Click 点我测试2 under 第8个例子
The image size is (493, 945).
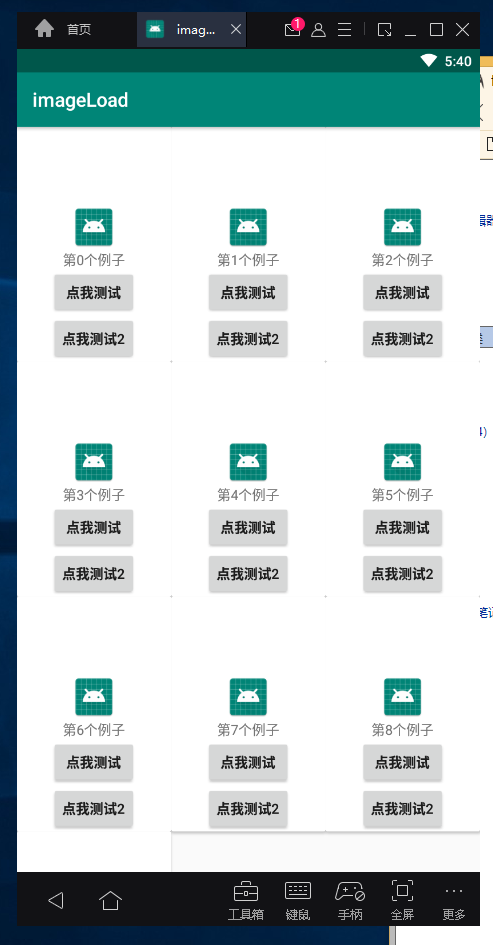click(x=403, y=809)
